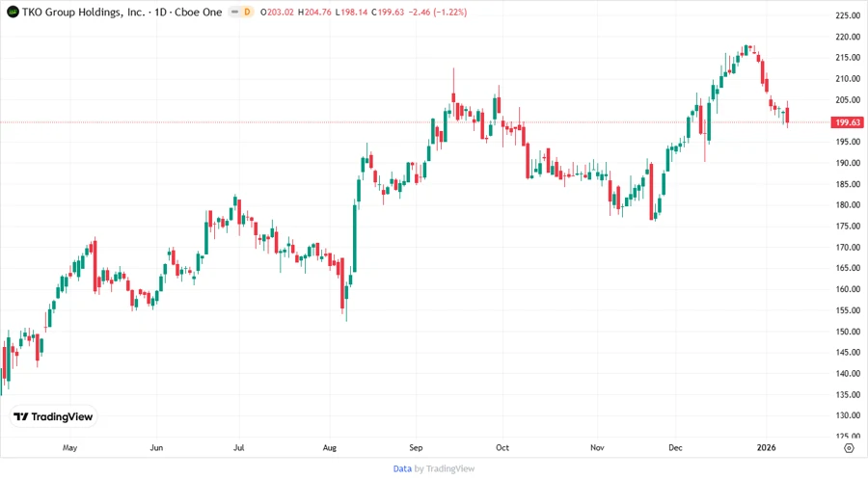This screenshot has width=868, height=480.
Task: Click the low value L198.14
Action: (351, 13)
